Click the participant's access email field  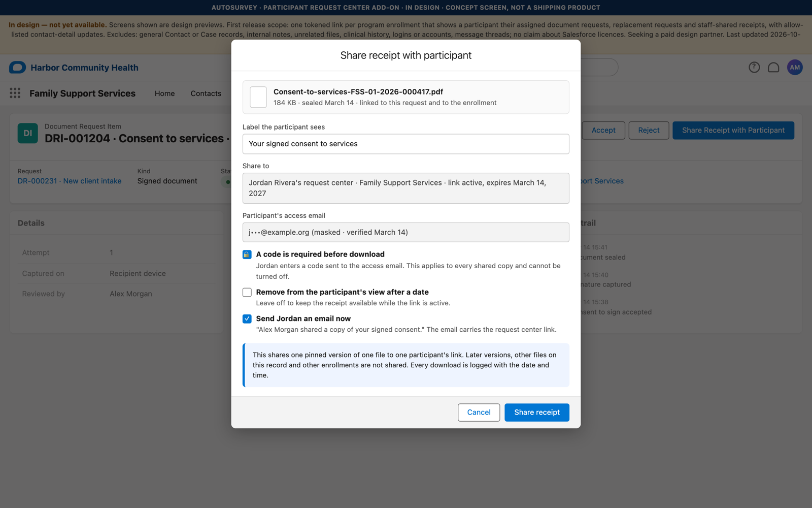pos(406,232)
